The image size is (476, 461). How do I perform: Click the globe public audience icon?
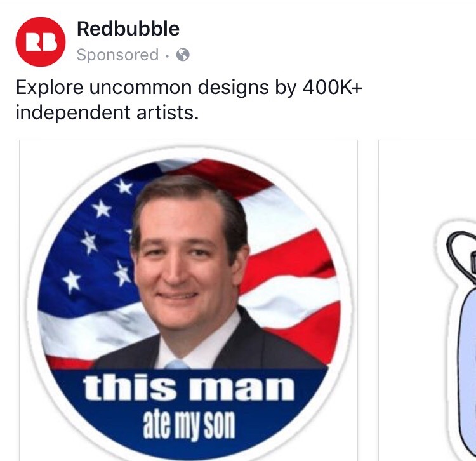tap(183, 55)
